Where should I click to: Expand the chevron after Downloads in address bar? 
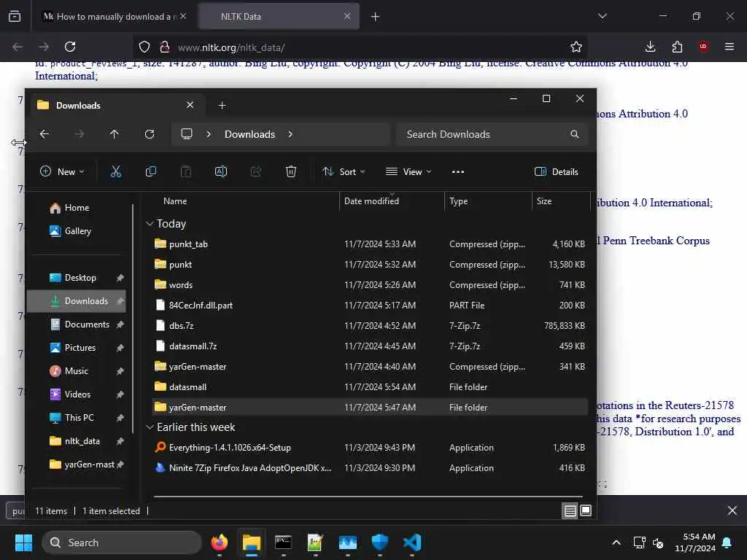290,134
